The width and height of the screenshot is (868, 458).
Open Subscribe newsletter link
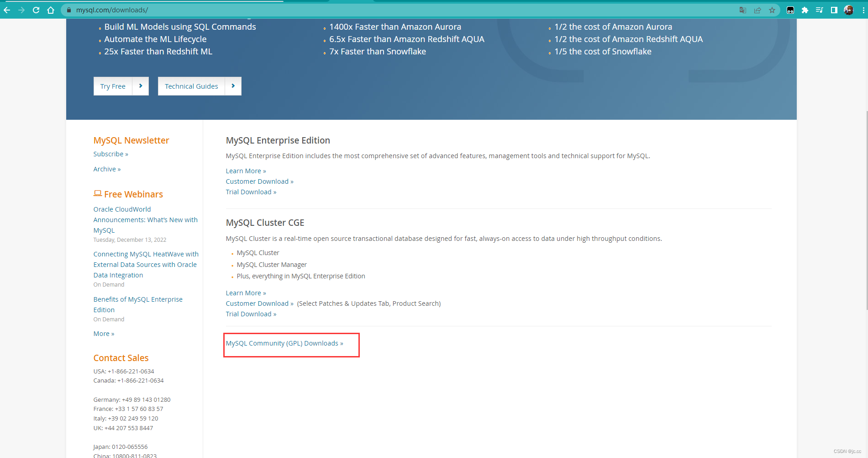[111, 154]
